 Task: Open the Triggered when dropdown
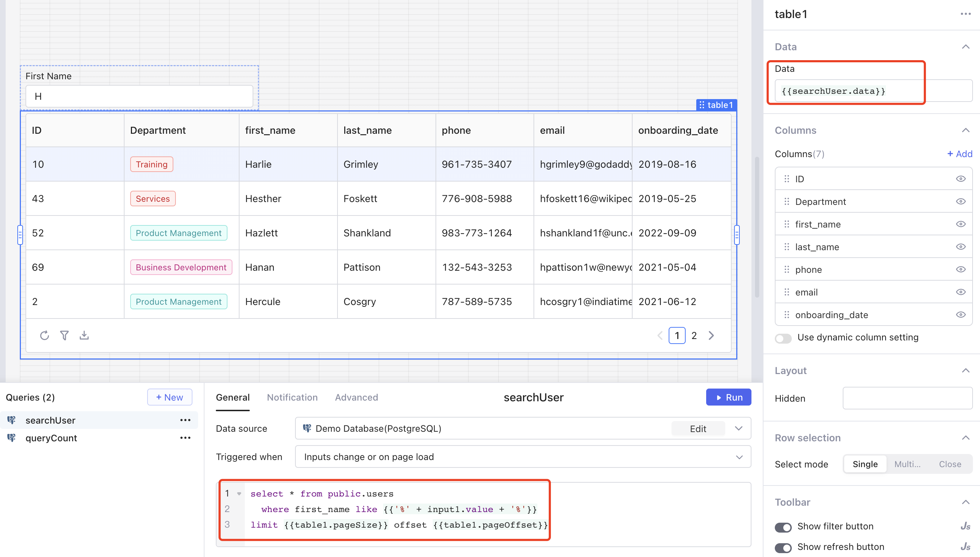tap(739, 456)
